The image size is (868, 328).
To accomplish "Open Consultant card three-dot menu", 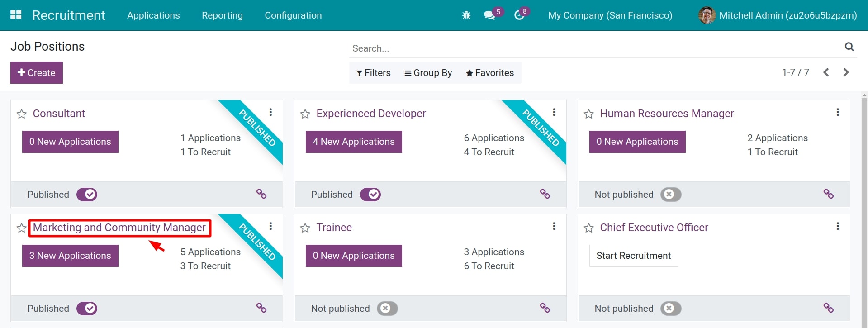I will [270, 112].
